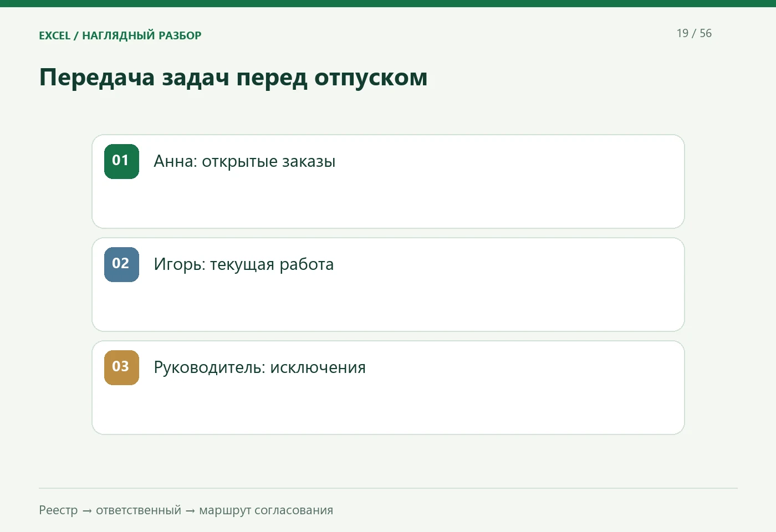Click the green 01 number badge
Viewport: 776px width, 532px height.
[x=121, y=161]
